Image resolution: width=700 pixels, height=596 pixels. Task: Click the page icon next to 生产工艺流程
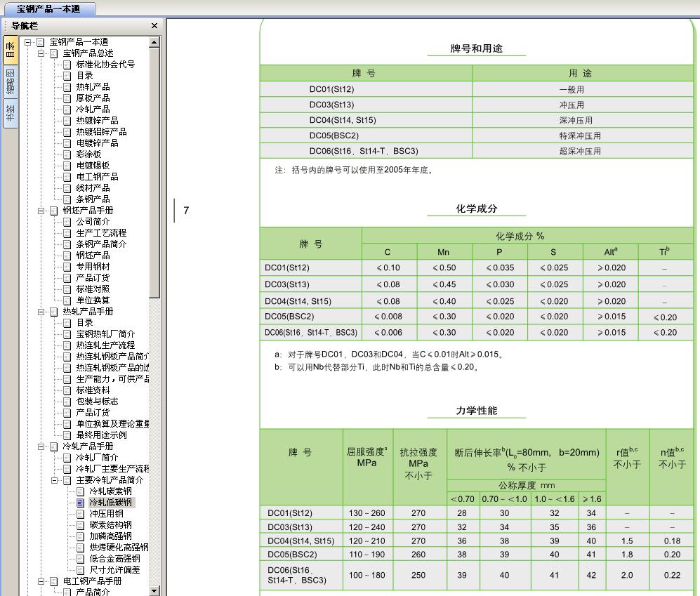[67, 233]
